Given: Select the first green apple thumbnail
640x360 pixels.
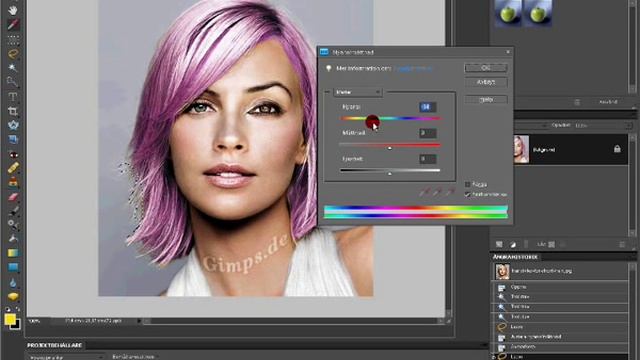Looking at the screenshot, I should click(x=507, y=13).
